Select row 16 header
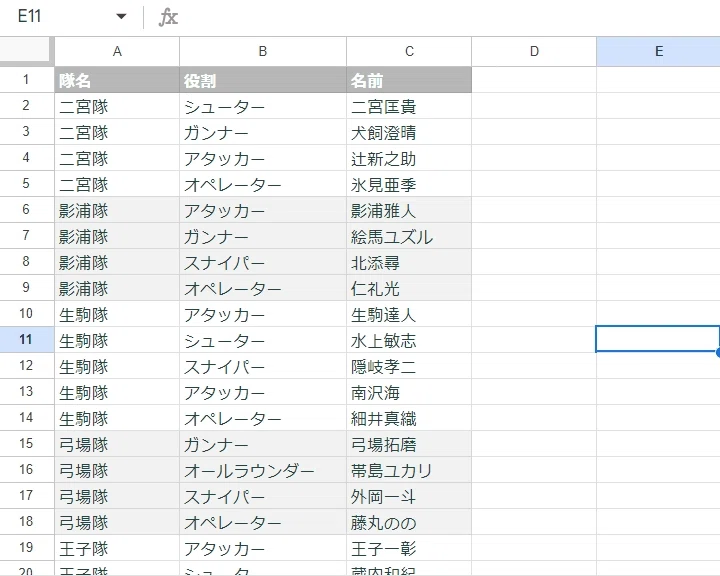The height and width of the screenshot is (576, 720). tap(26, 469)
